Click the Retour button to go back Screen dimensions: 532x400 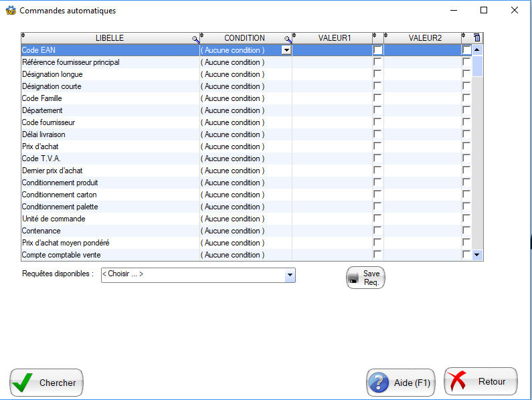(x=480, y=382)
